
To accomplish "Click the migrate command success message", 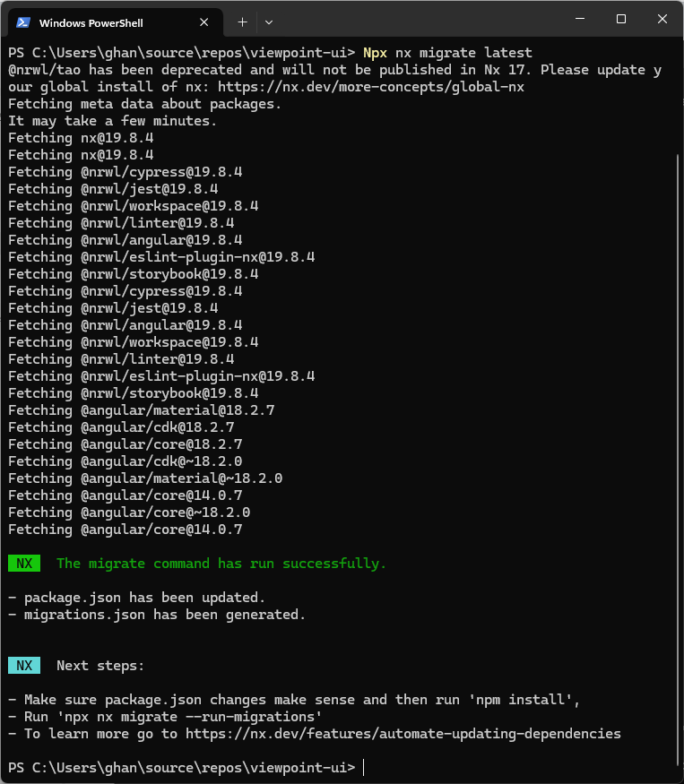I will click(x=221, y=564).
